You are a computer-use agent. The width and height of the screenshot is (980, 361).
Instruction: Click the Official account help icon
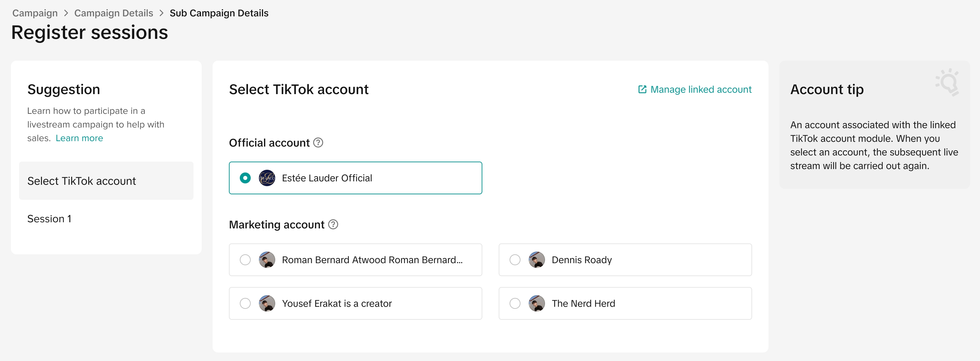tap(318, 142)
